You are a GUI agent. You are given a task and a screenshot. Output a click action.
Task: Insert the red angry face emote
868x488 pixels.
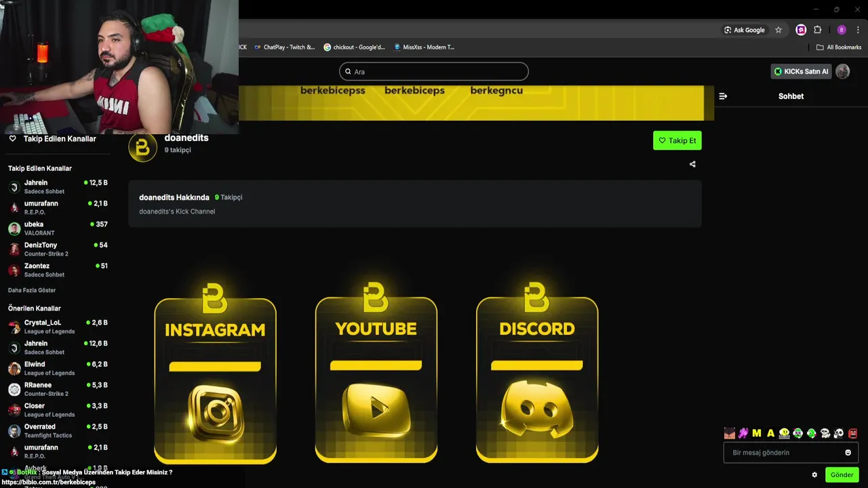(x=853, y=433)
